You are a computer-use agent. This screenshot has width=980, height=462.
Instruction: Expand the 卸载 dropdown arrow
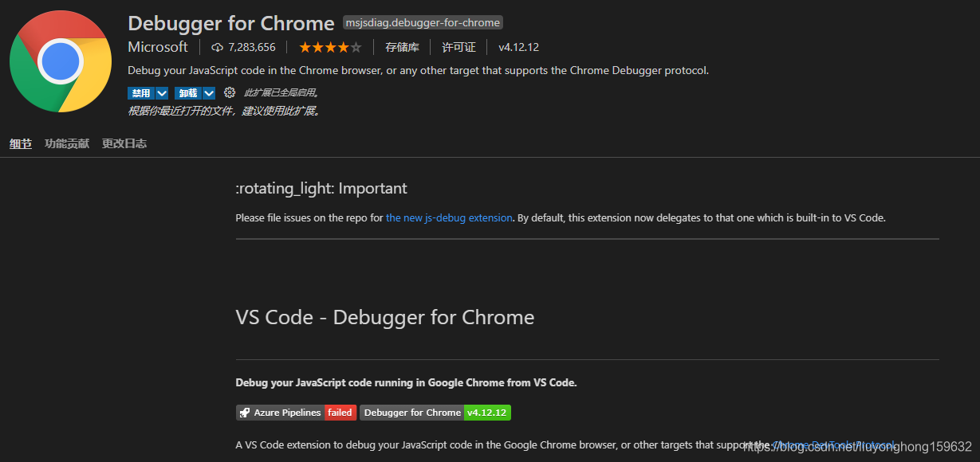[x=209, y=93]
